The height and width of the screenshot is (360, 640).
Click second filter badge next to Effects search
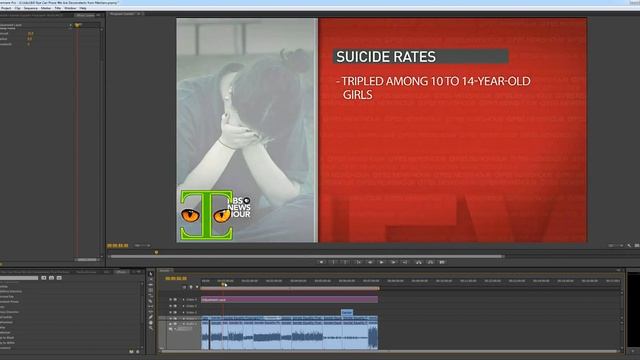(x=51, y=278)
